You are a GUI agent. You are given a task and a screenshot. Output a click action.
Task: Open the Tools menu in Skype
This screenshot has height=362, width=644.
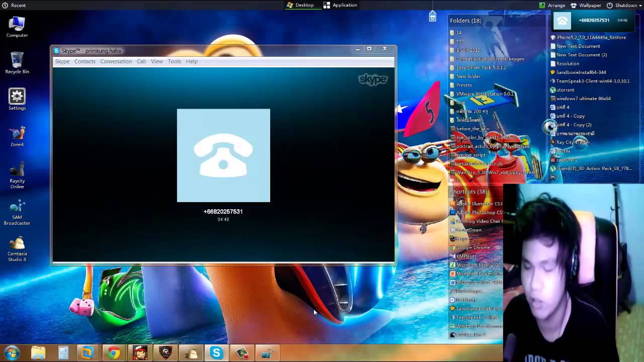(175, 61)
